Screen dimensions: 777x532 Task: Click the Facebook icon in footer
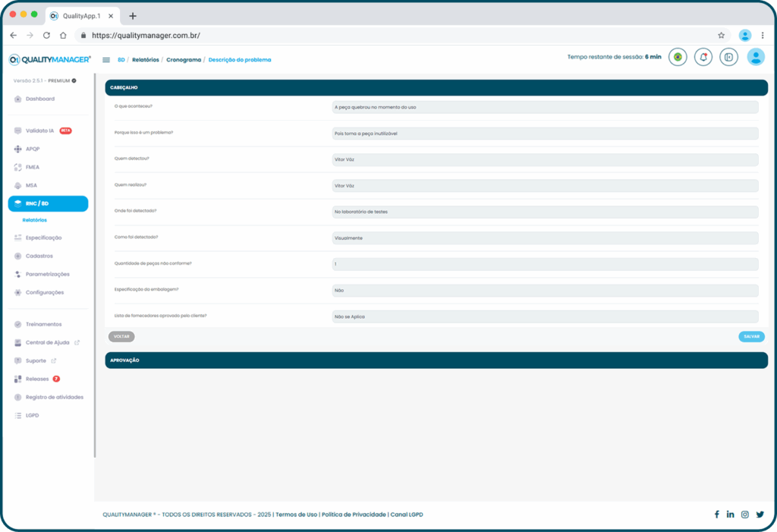[716, 515]
